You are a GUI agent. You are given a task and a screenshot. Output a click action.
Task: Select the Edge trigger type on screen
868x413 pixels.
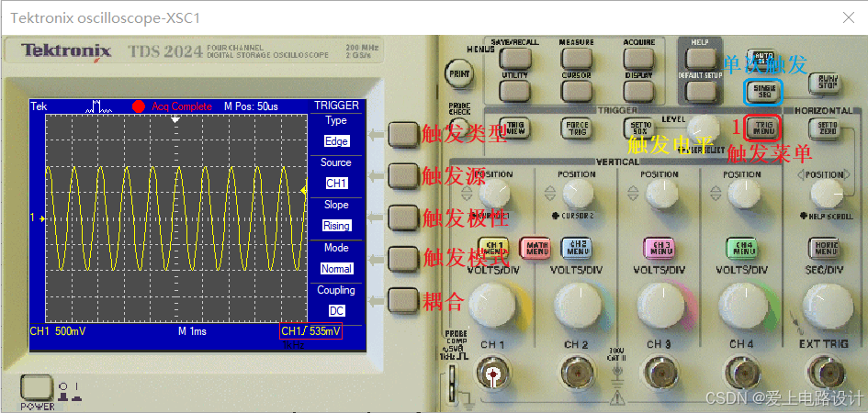[x=336, y=141]
